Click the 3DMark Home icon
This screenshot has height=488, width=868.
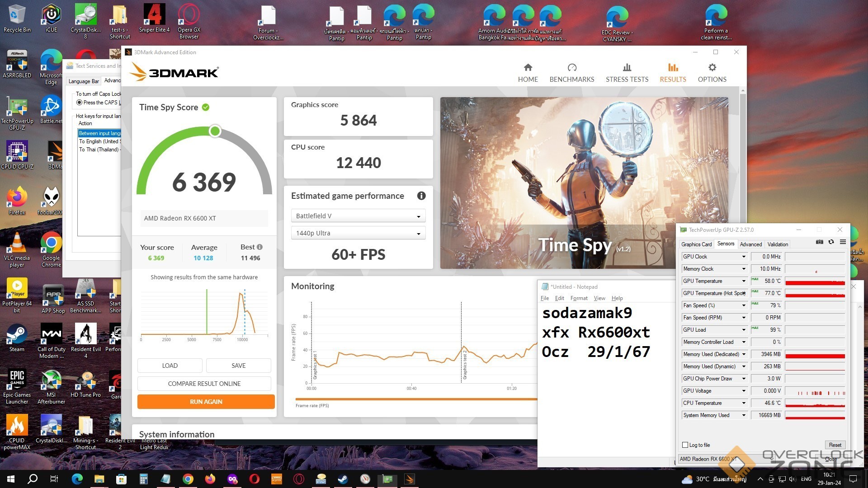click(x=528, y=68)
